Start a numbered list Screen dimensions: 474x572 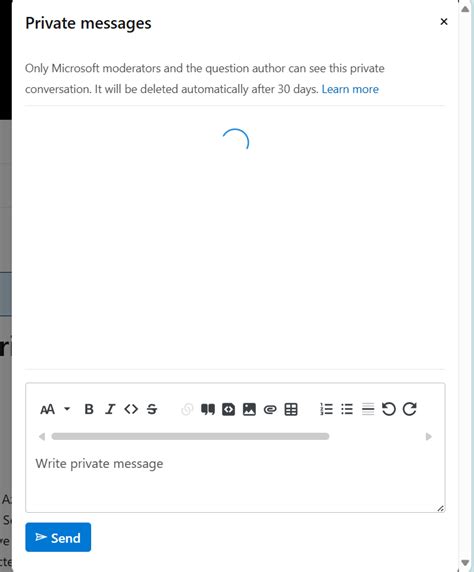coord(326,409)
